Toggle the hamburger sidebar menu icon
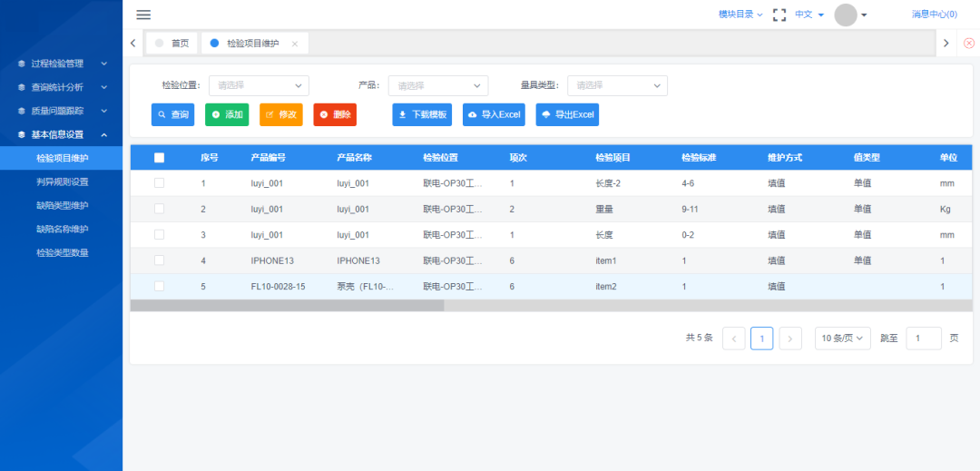 point(143,15)
